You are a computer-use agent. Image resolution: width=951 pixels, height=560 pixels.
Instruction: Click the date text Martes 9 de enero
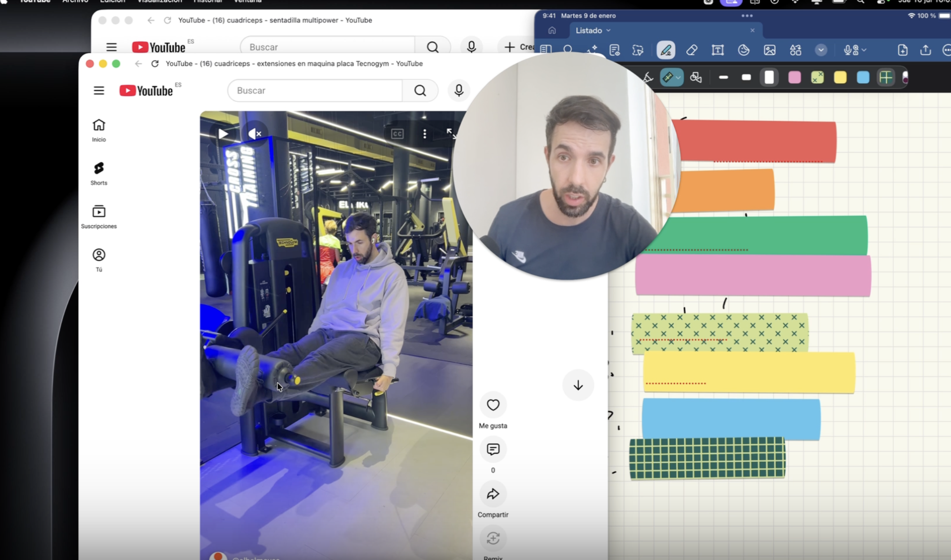[588, 16]
